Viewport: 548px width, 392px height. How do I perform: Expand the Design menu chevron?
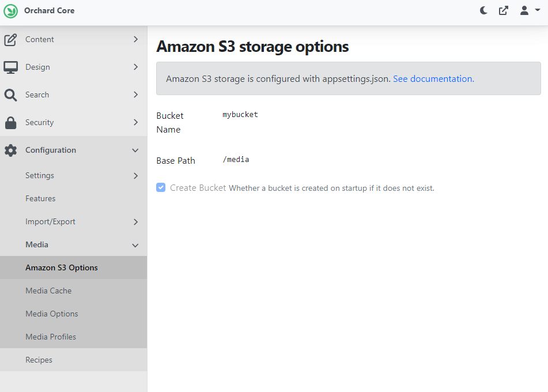tap(135, 67)
